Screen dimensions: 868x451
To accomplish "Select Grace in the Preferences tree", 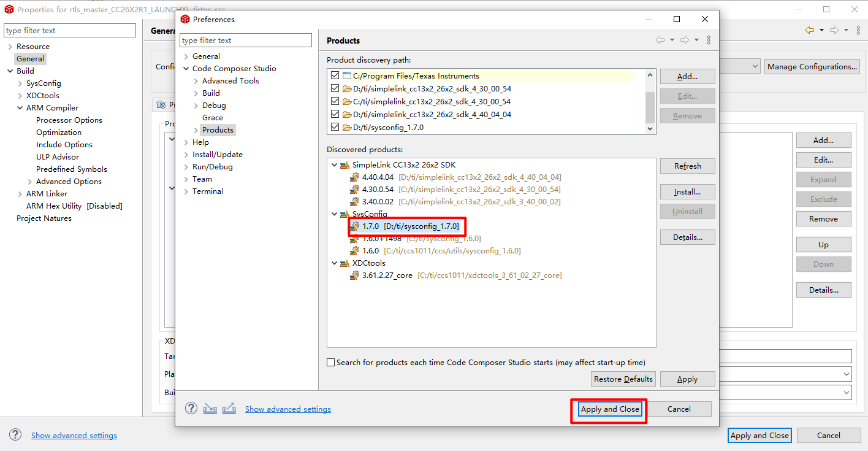I will tap(213, 118).
